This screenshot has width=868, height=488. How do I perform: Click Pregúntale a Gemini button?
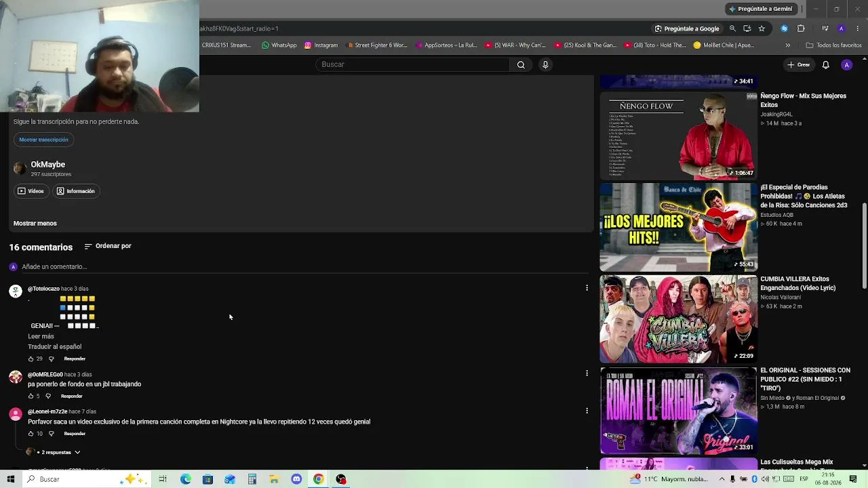[759, 9]
